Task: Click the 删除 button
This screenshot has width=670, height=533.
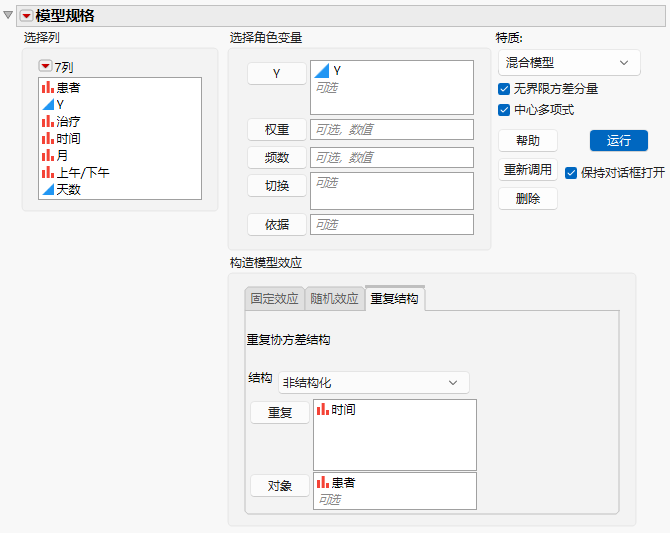Action: (x=528, y=198)
